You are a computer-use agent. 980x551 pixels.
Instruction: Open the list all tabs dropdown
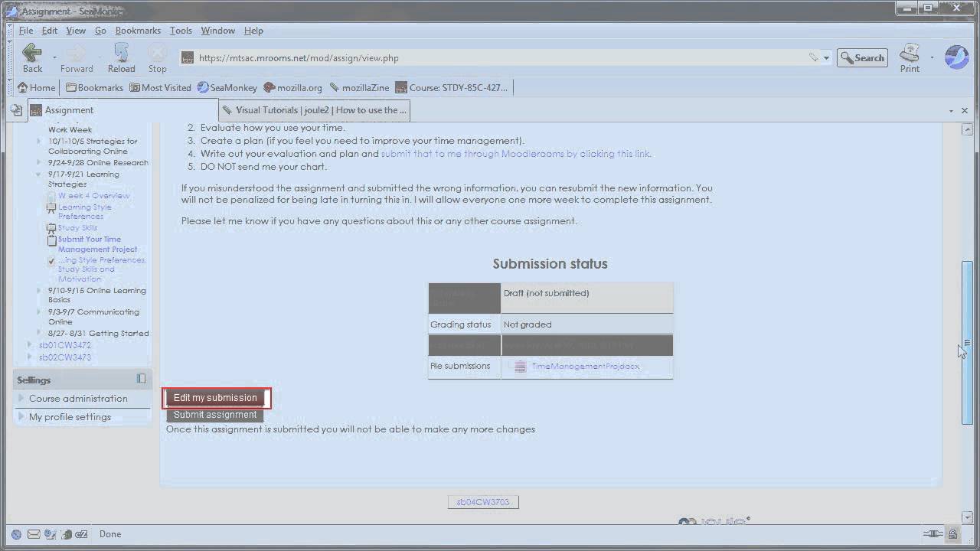pyautogui.click(x=951, y=110)
